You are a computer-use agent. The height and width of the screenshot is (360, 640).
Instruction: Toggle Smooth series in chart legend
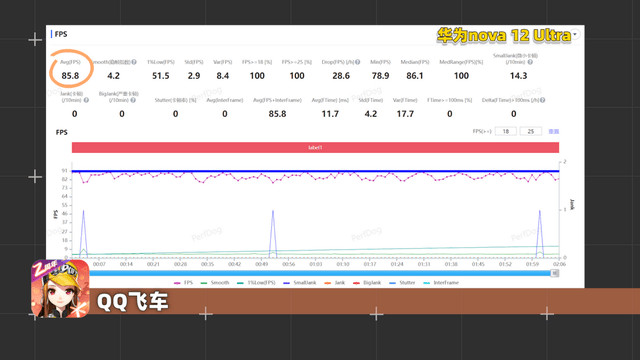215,282
